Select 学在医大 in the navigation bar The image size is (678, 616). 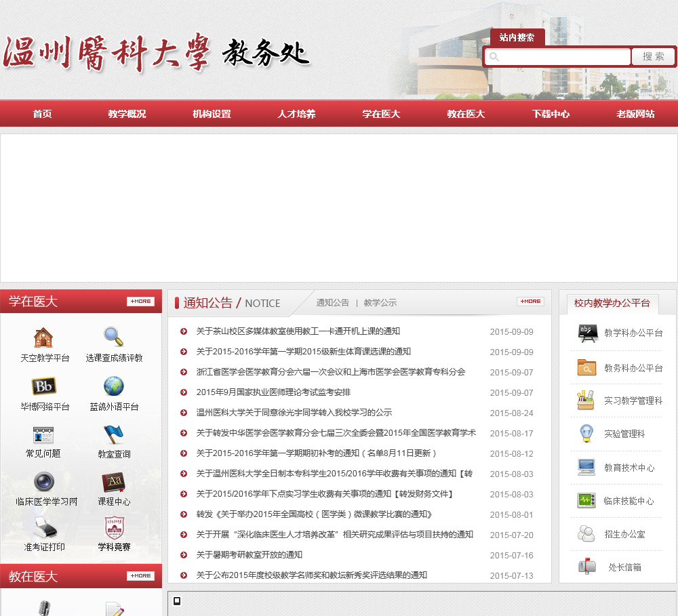[x=381, y=114]
